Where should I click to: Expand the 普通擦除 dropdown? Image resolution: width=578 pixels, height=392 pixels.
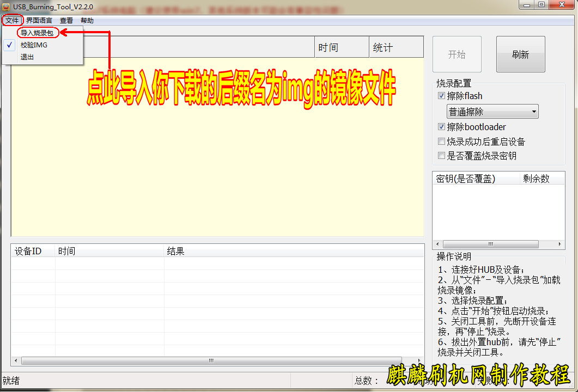[x=533, y=112]
